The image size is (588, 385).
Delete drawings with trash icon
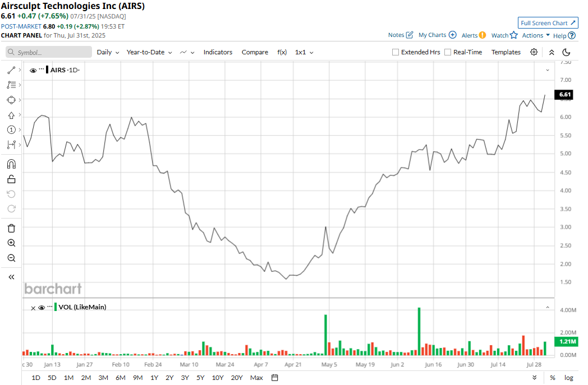tap(11, 228)
